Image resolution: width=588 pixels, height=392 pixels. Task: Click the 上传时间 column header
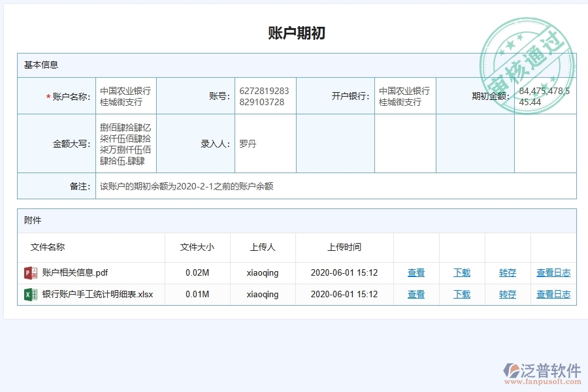344,246
